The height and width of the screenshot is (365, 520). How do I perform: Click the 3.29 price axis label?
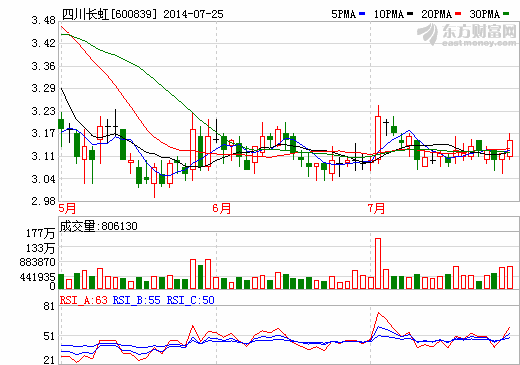[44, 89]
